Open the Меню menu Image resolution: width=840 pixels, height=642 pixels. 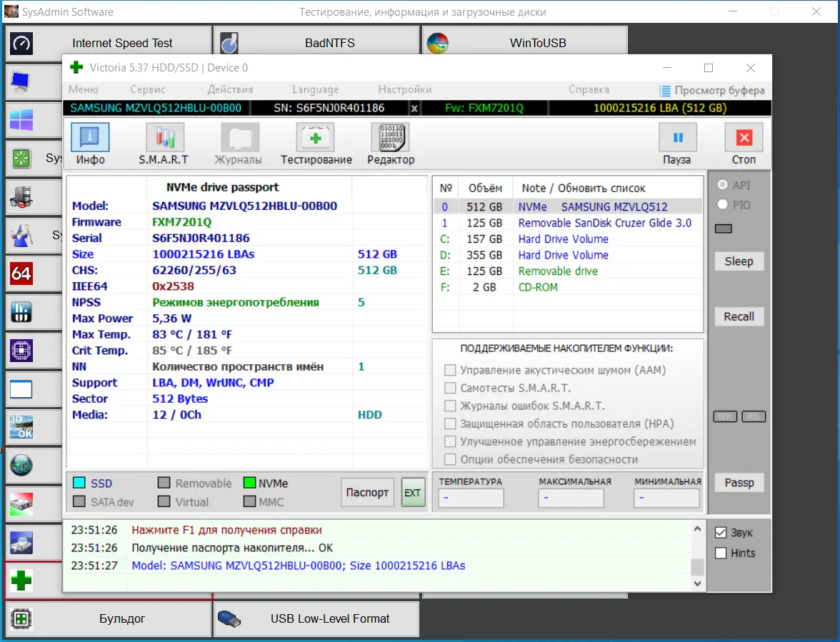pyautogui.click(x=84, y=89)
